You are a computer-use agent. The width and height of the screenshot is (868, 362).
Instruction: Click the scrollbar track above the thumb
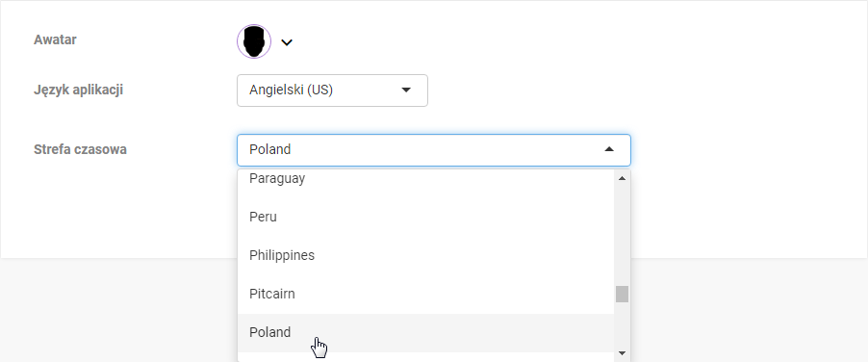622,235
